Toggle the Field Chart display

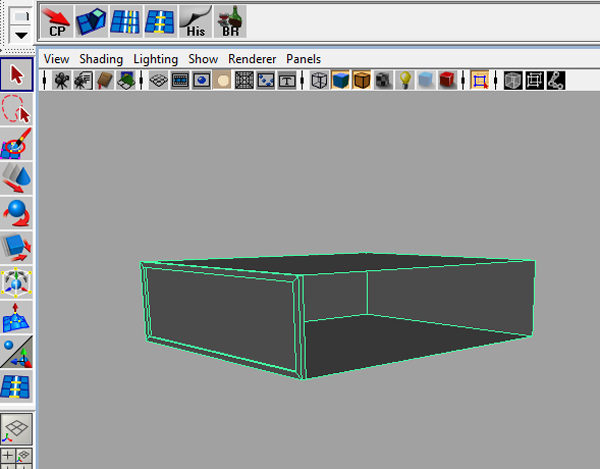[244, 80]
